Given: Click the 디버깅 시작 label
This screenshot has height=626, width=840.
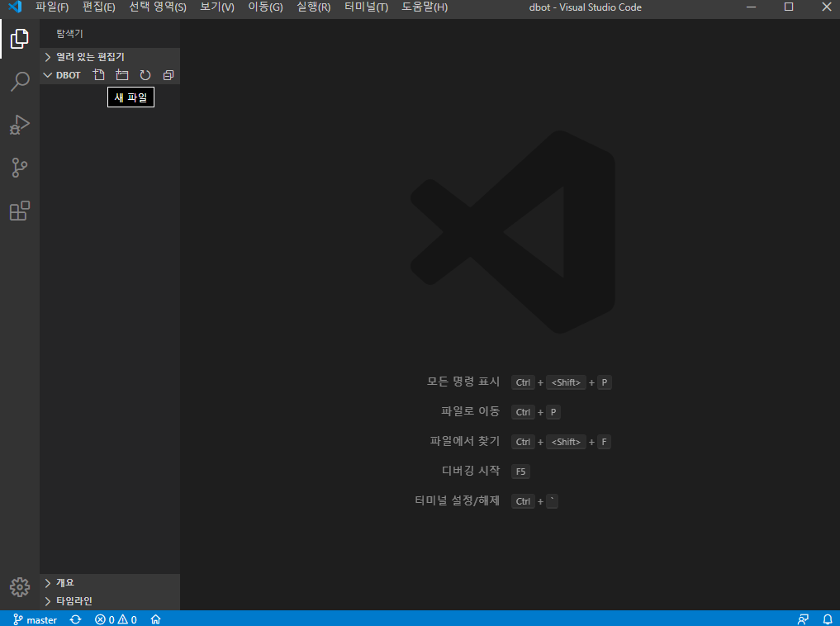Looking at the screenshot, I should [470, 471].
